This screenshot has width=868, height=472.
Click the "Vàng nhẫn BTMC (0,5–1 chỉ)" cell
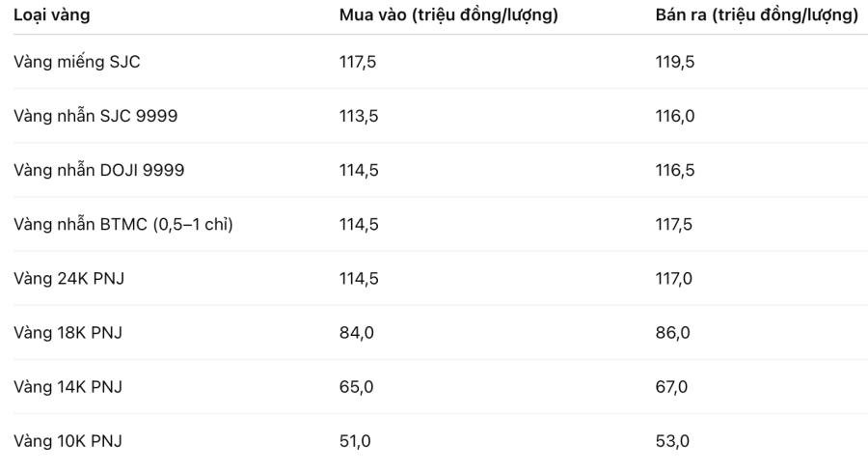[x=123, y=224]
